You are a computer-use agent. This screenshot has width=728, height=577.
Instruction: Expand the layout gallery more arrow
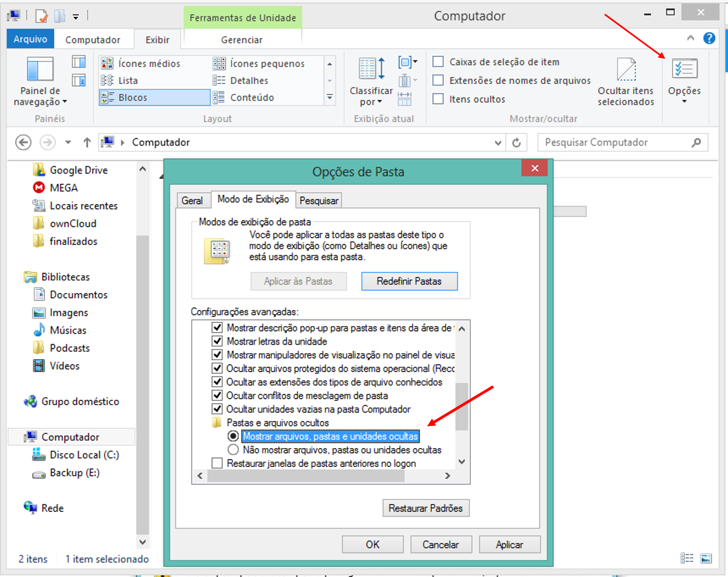329,98
